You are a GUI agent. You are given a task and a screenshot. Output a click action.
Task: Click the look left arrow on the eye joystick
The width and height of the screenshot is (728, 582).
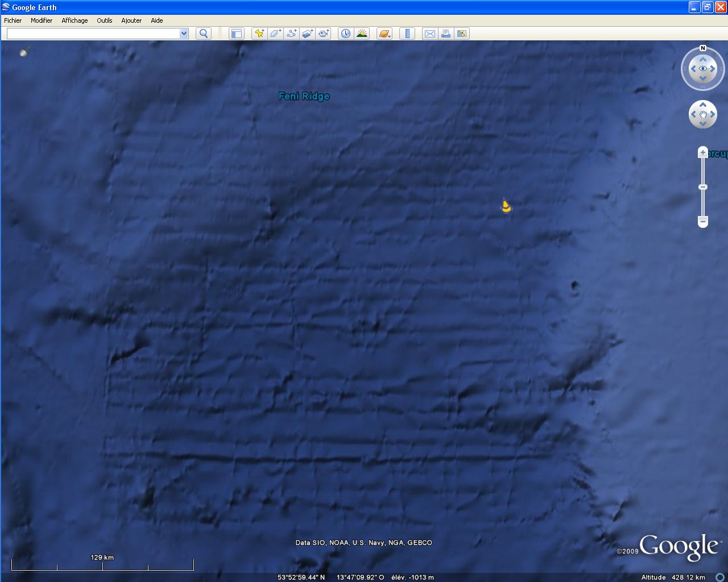point(693,69)
